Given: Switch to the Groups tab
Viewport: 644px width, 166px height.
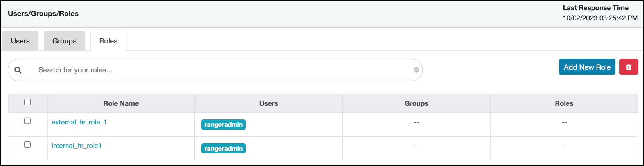Looking at the screenshot, I should 65,41.
